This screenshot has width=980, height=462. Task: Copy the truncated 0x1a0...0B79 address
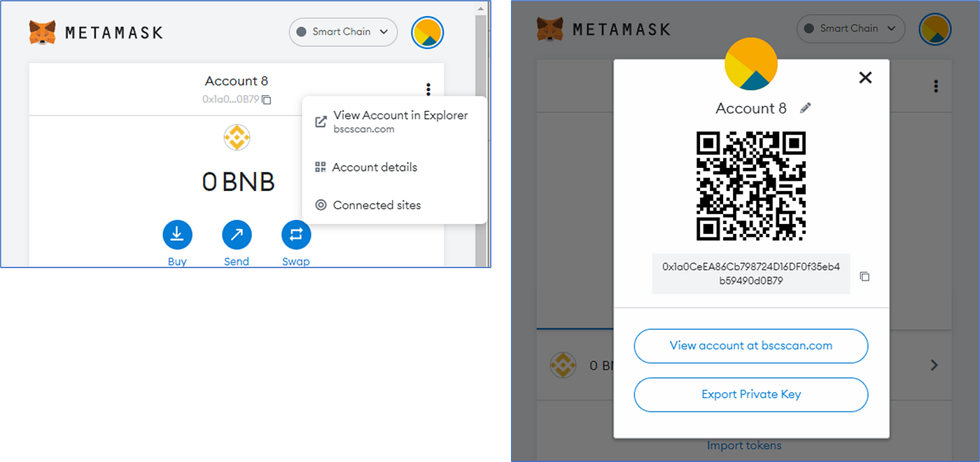click(x=265, y=100)
